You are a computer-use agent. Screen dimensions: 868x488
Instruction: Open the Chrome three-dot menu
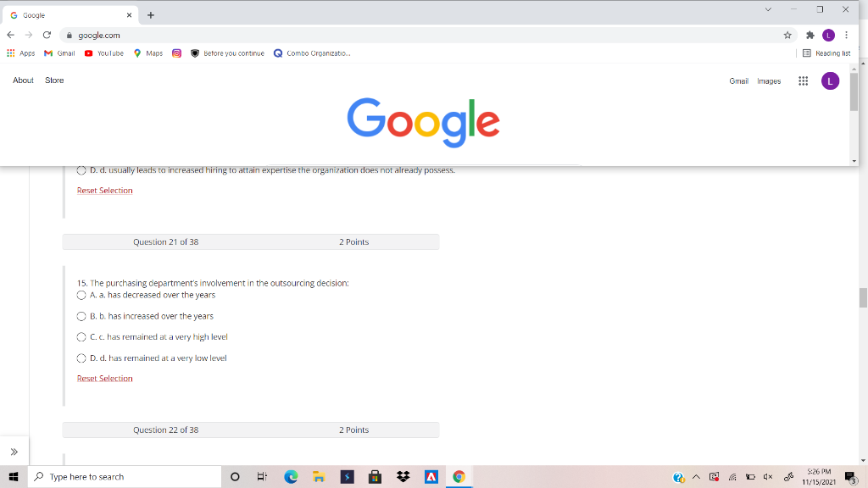[845, 35]
